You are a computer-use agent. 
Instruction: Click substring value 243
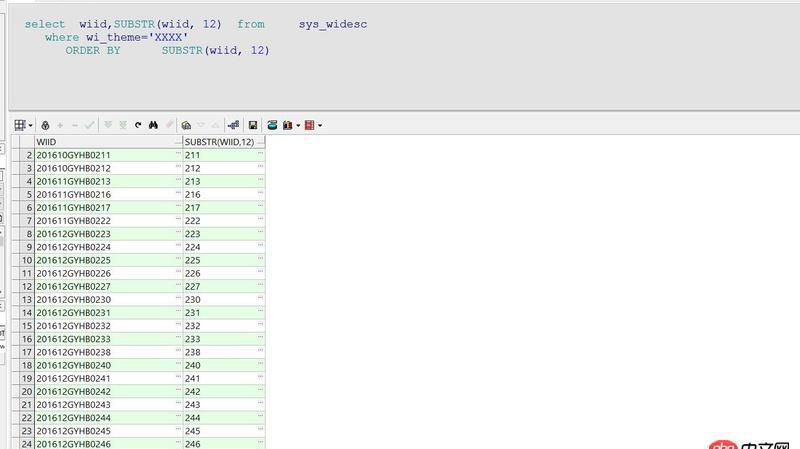point(223,405)
